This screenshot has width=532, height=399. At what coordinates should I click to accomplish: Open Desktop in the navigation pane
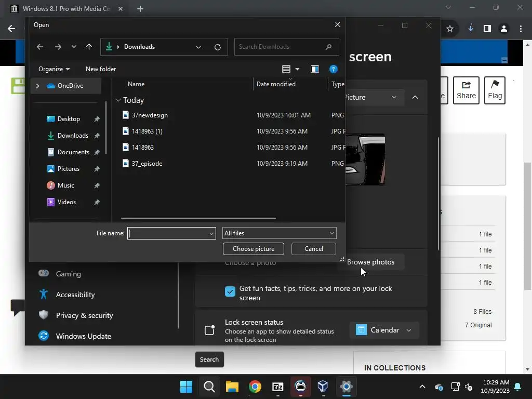pos(69,119)
